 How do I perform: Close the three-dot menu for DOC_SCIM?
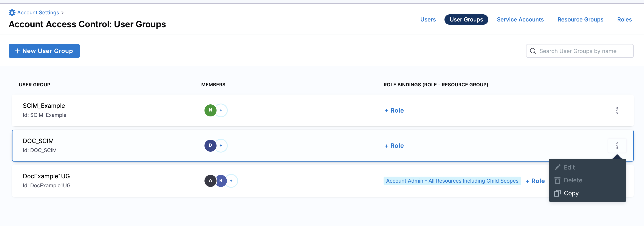click(617, 146)
